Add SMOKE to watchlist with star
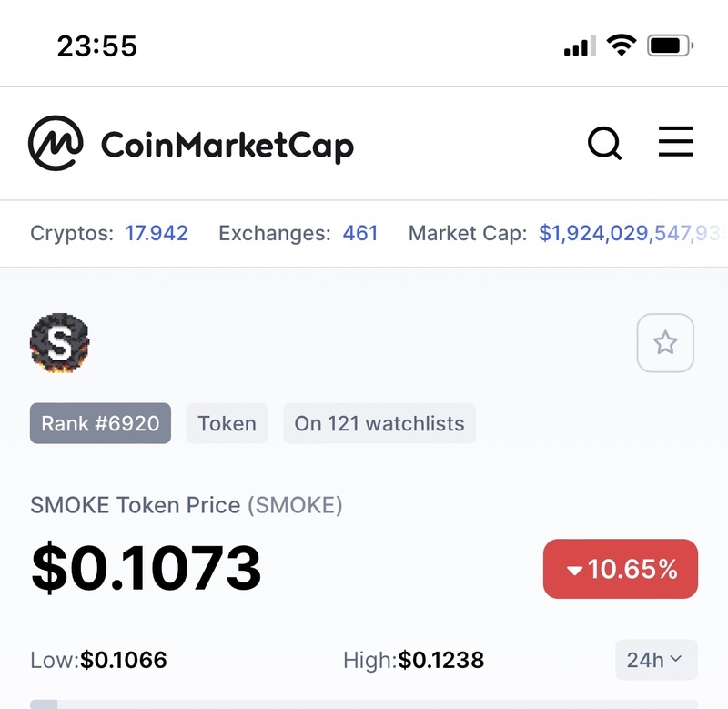 pos(665,343)
